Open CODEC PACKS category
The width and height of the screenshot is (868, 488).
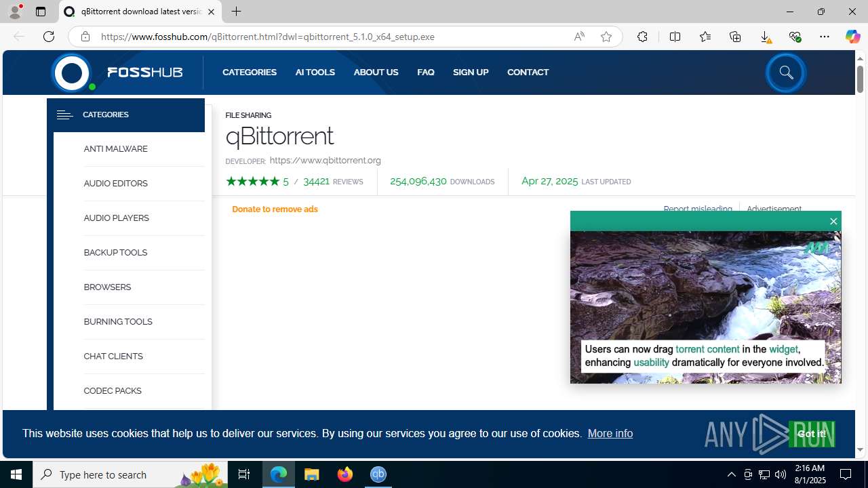pos(113,391)
